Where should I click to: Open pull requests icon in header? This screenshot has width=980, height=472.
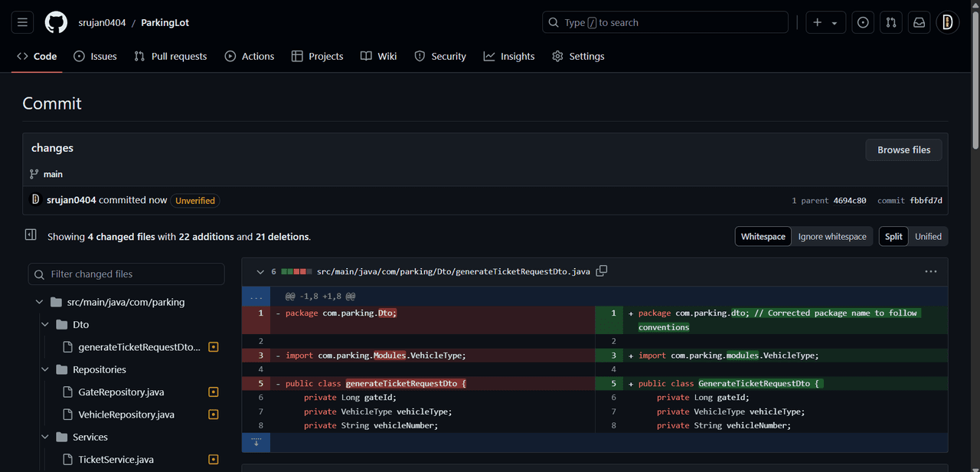tap(891, 23)
